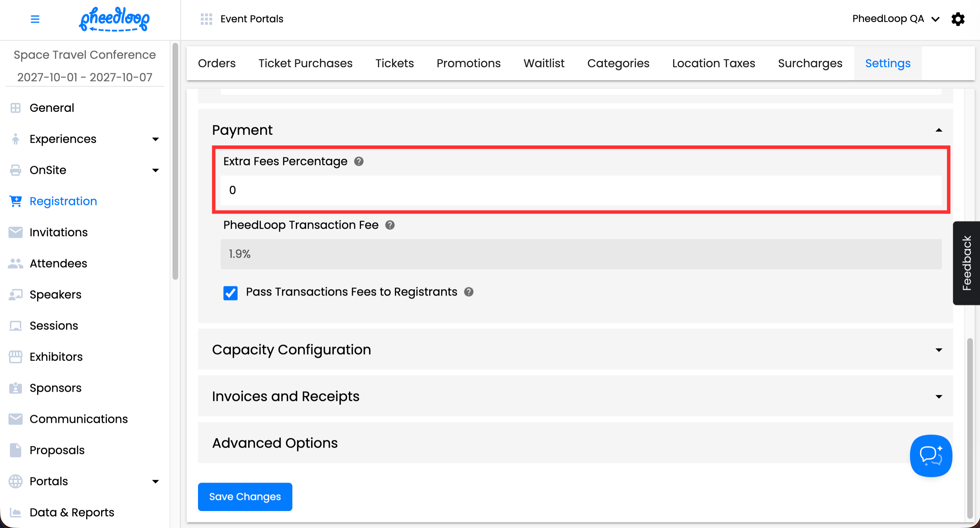Image resolution: width=980 pixels, height=528 pixels.
Task: Collapse the Payment section
Action: point(939,130)
